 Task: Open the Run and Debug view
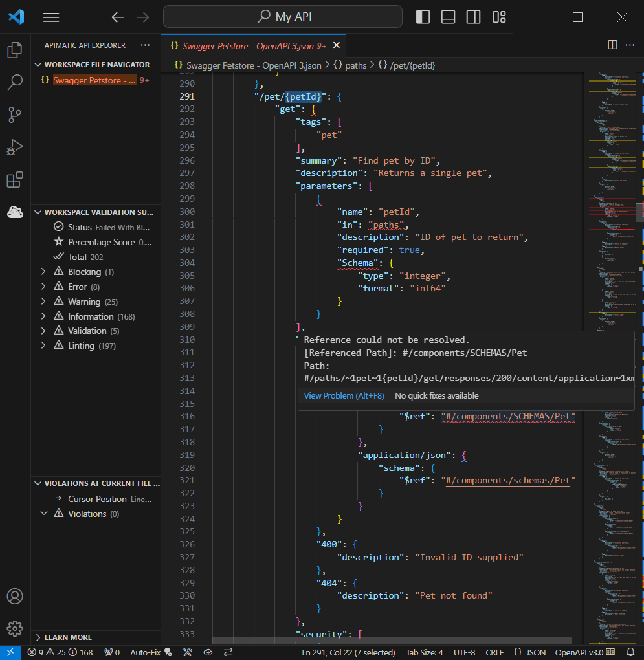pos(15,148)
